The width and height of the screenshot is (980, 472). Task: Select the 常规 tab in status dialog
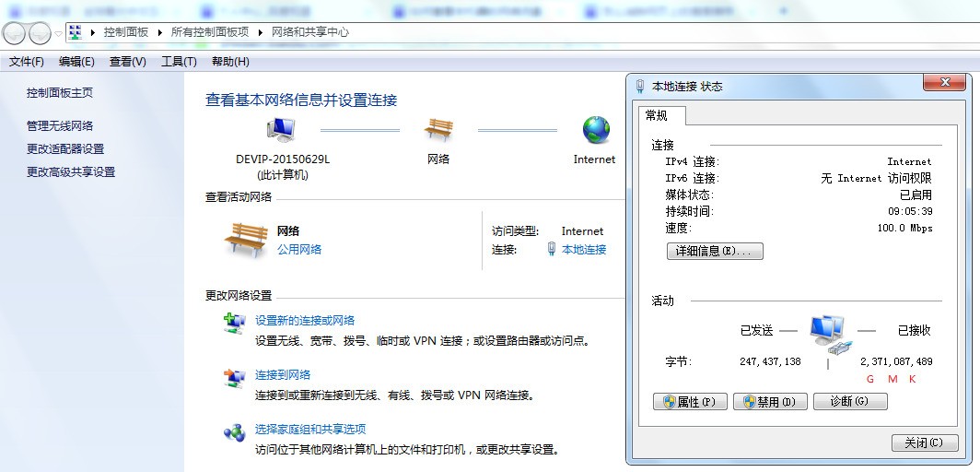[x=657, y=115]
